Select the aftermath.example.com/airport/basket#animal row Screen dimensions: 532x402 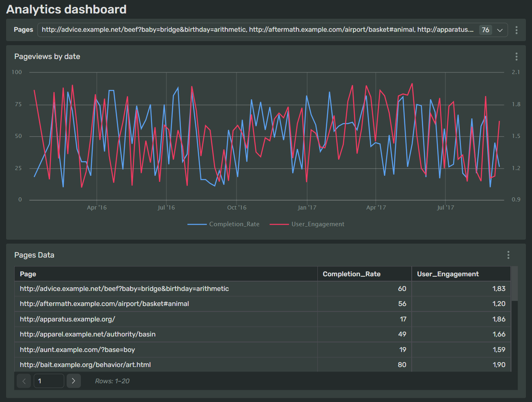pos(263,304)
